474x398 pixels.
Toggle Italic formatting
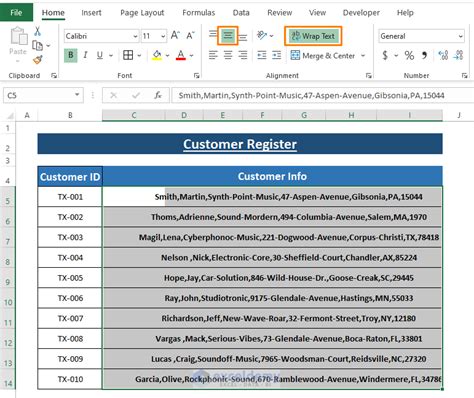point(85,55)
